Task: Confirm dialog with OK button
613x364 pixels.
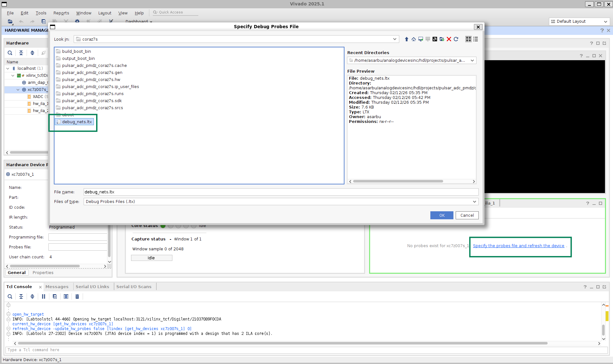Action: pyautogui.click(x=442, y=215)
